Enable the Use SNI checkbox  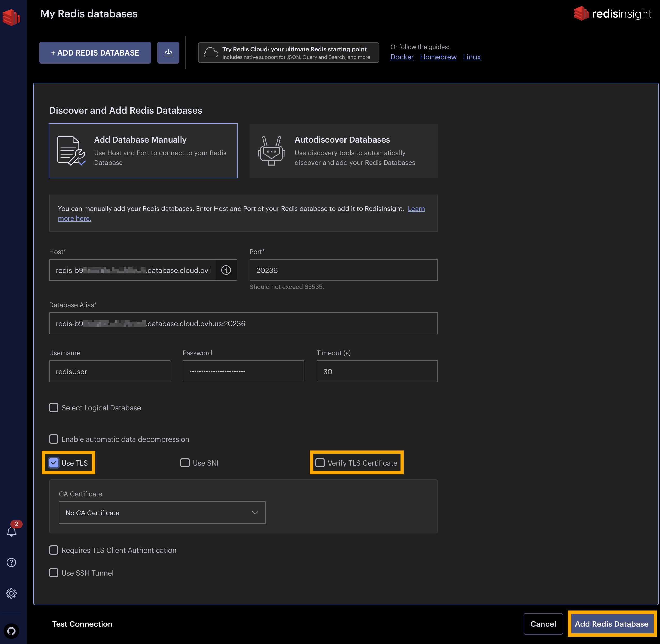185,463
